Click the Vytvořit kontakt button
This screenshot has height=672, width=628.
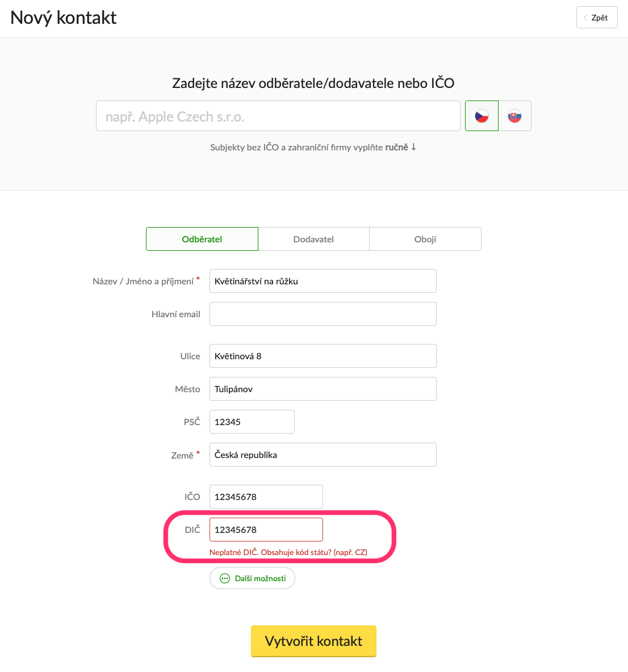pos(313,641)
